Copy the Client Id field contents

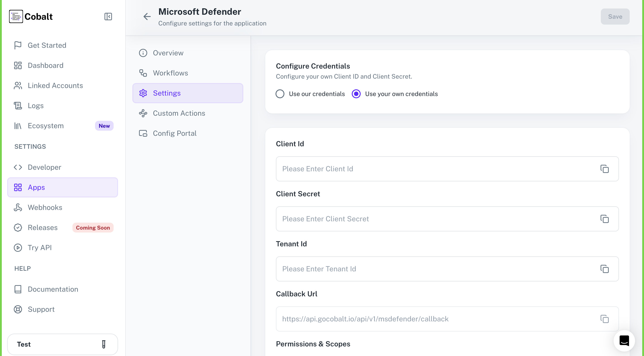(605, 169)
